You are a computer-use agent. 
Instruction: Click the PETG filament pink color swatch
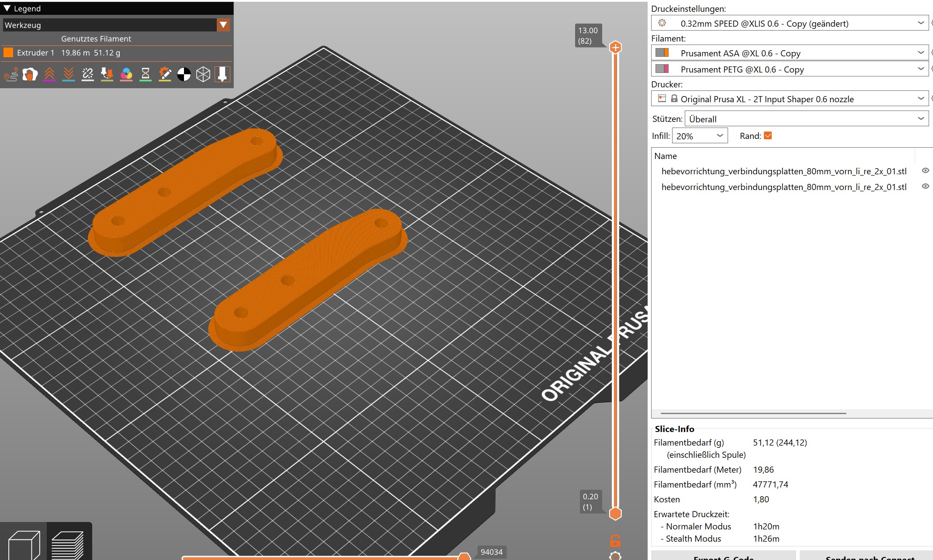coord(666,69)
